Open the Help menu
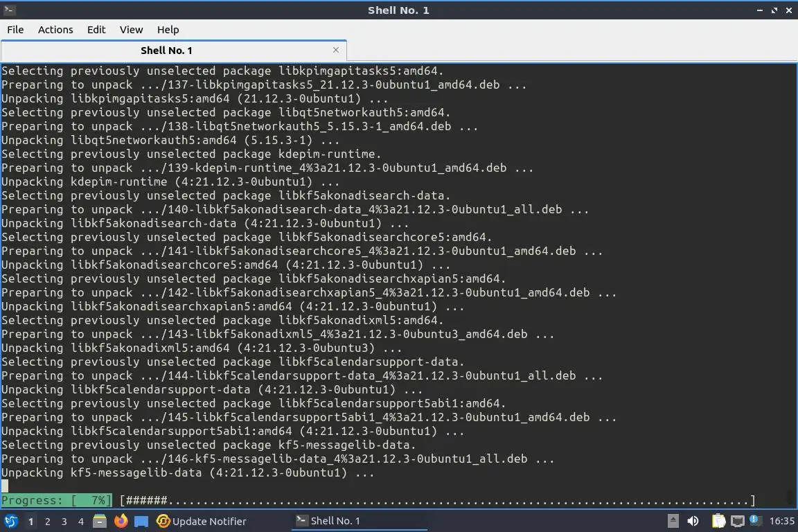The width and height of the screenshot is (798, 532). (168, 30)
